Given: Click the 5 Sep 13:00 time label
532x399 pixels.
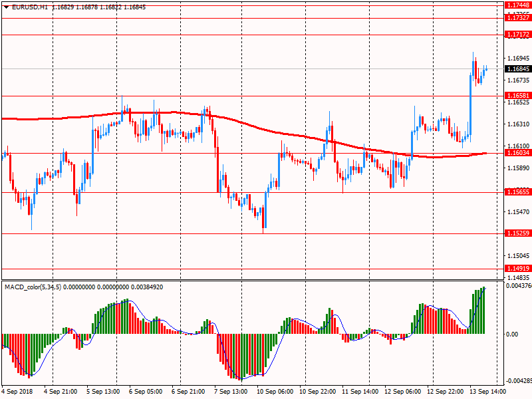Looking at the screenshot, I should pos(103,392).
